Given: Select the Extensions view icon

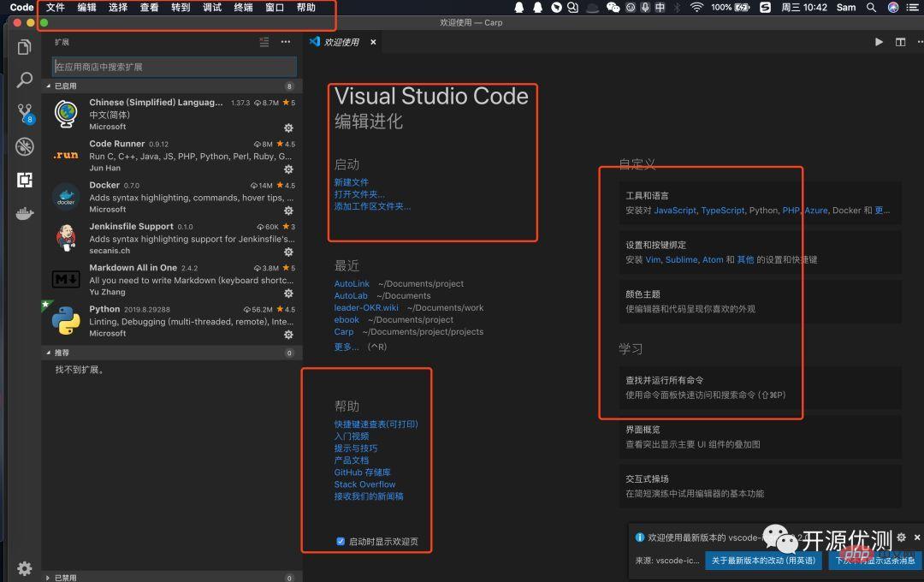Looking at the screenshot, I should [x=24, y=180].
